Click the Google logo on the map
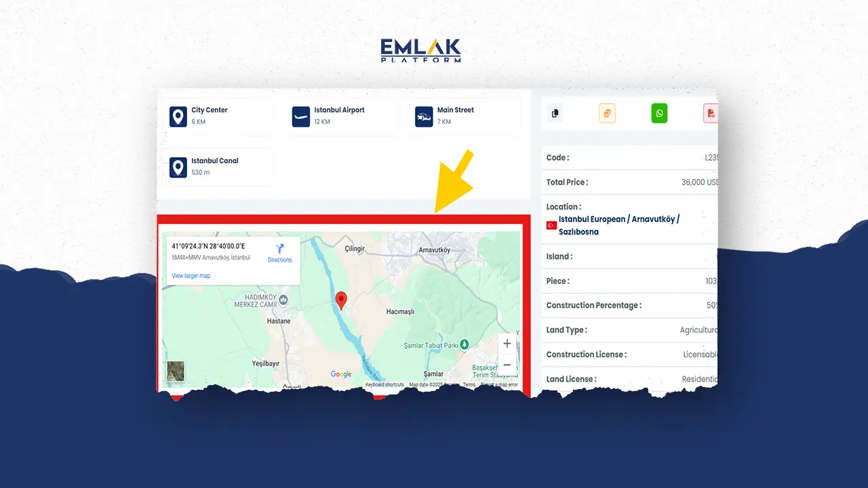 coord(341,374)
